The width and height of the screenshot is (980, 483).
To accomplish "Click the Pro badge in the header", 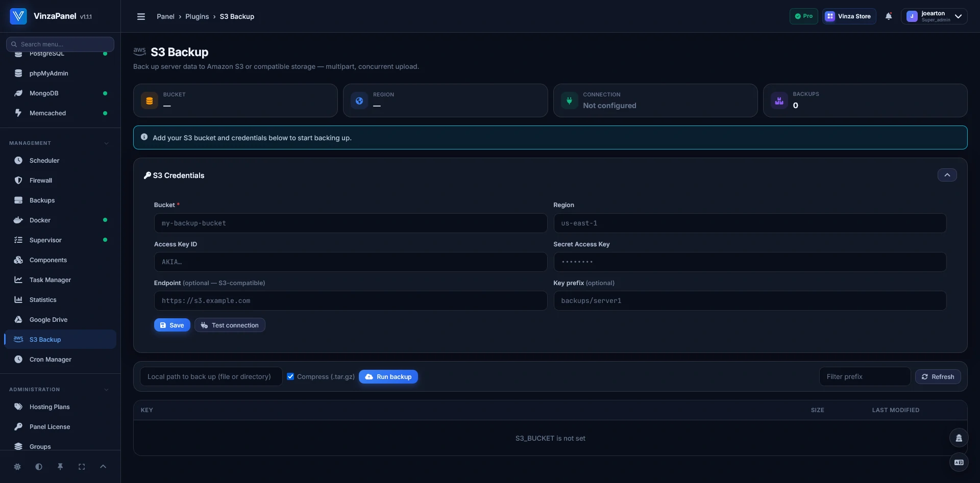I will [803, 16].
